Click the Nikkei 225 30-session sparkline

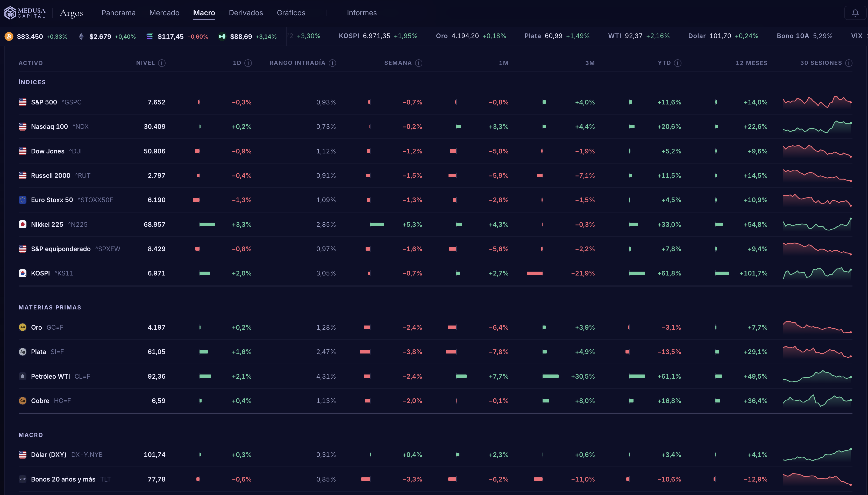817,224
